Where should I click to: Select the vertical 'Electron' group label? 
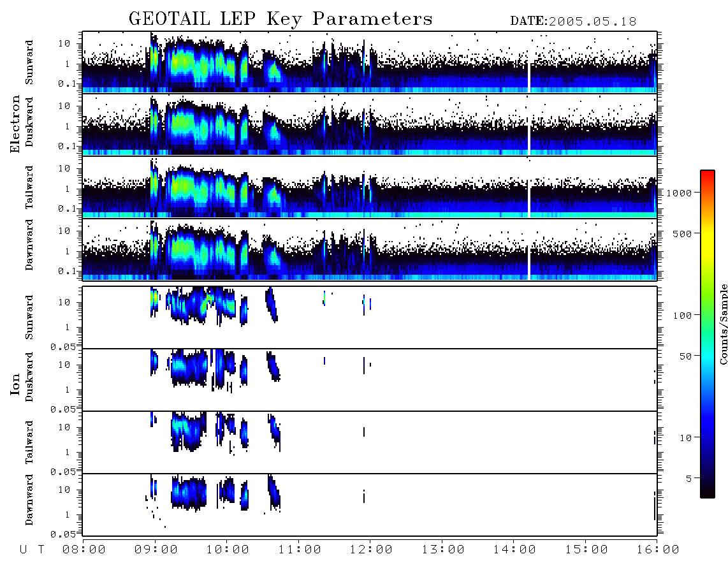coord(15,124)
